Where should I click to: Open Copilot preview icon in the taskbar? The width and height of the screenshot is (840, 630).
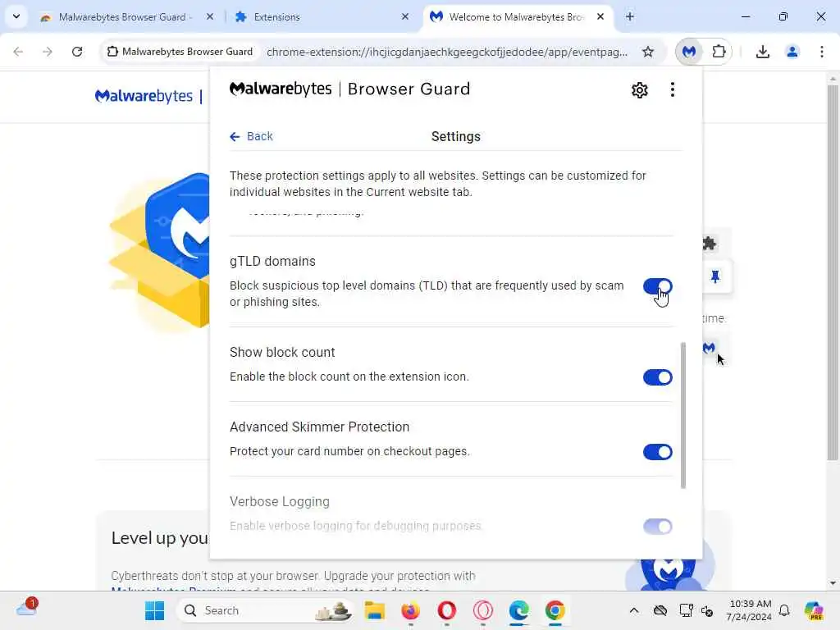[x=814, y=610]
